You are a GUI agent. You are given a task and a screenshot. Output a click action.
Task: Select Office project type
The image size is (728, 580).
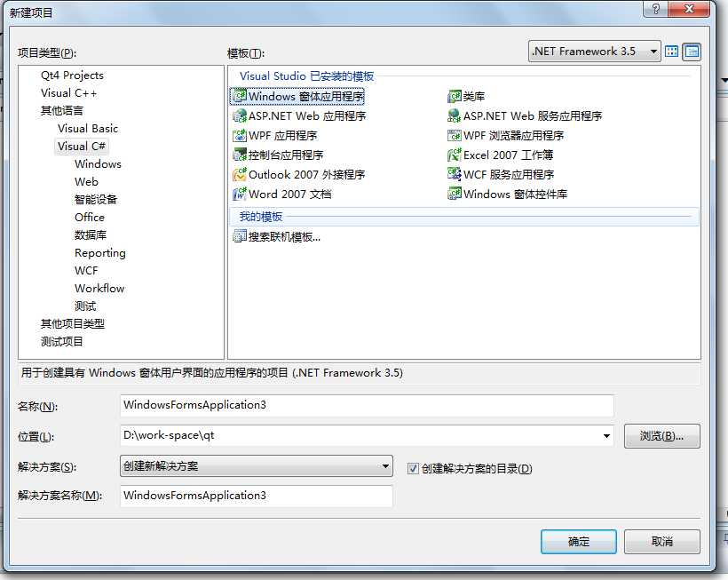90,218
